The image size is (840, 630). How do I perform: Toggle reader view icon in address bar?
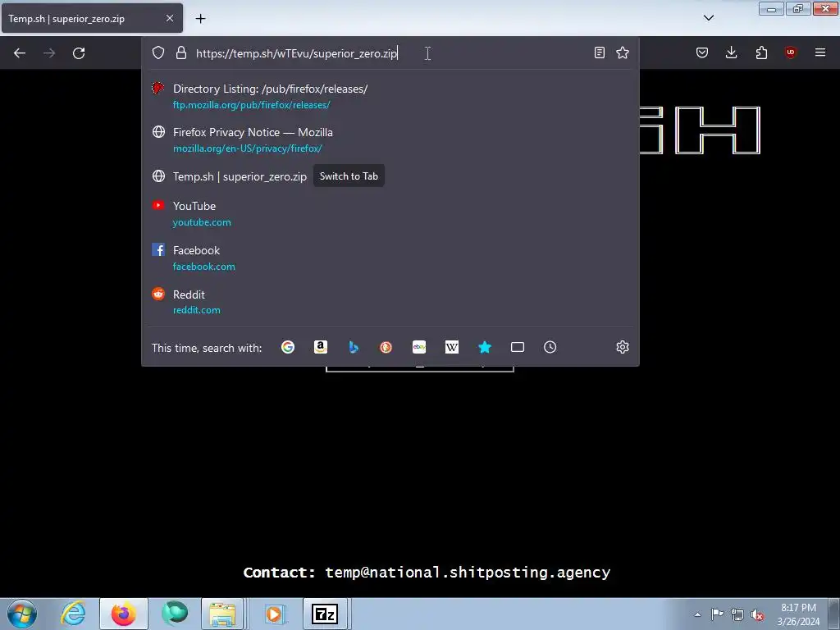click(x=600, y=52)
